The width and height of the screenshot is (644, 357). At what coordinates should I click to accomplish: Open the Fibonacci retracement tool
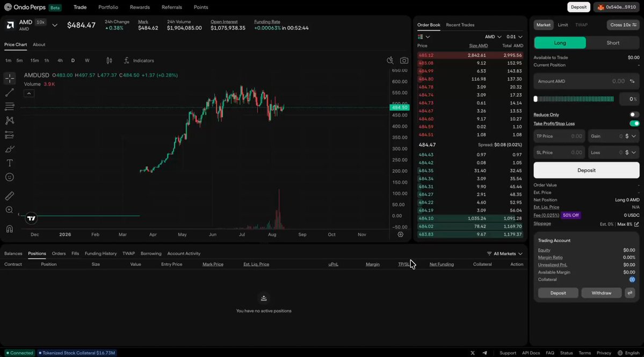coord(10,106)
